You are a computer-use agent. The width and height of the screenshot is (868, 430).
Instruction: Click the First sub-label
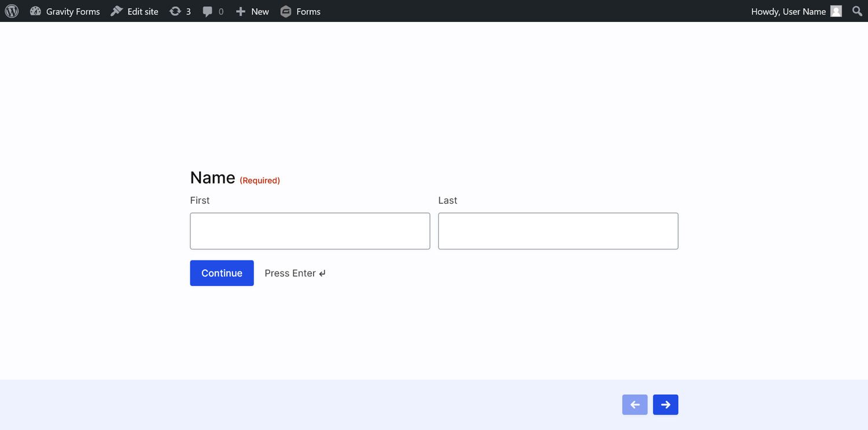click(200, 200)
